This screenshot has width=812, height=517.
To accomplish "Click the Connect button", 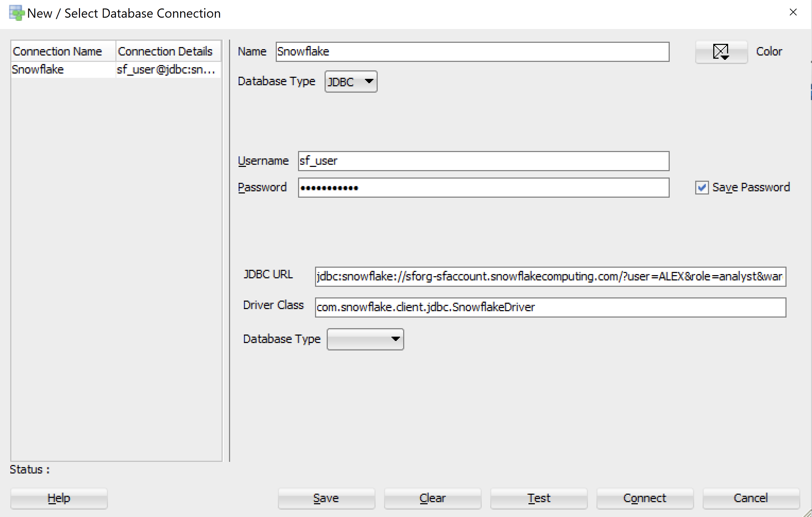I will (645, 498).
